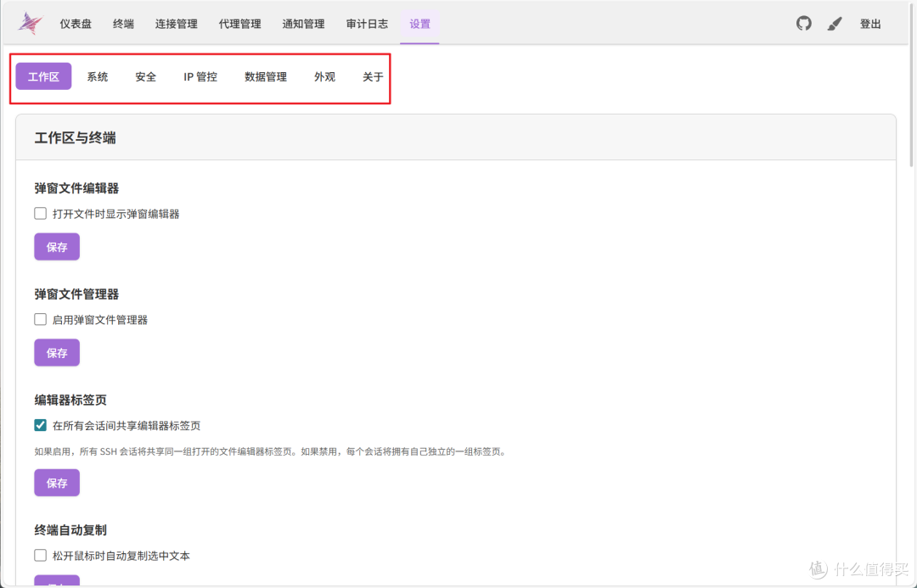
Task: Switch to the 数据管理 tab
Action: click(266, 76)
